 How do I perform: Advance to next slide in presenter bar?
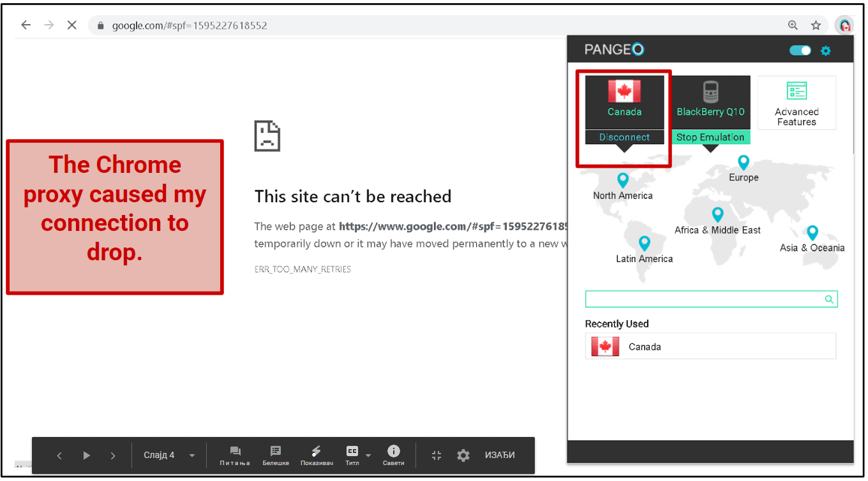coord(113,455)
